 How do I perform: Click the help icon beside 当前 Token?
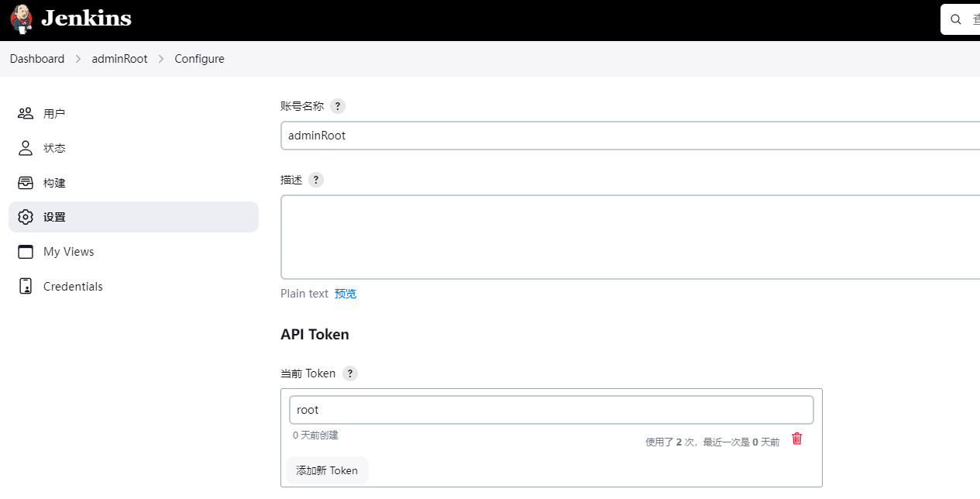pyautogui.click(x=349, y=373)
